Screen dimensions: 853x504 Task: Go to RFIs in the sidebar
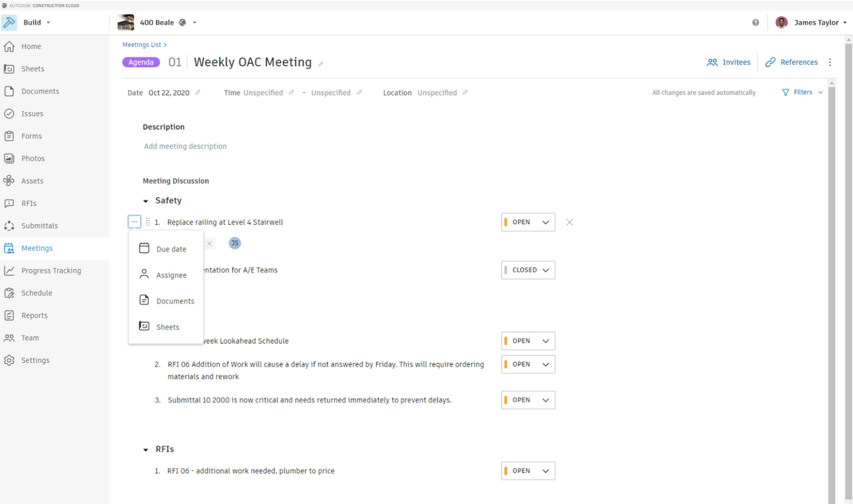[28, 203]
